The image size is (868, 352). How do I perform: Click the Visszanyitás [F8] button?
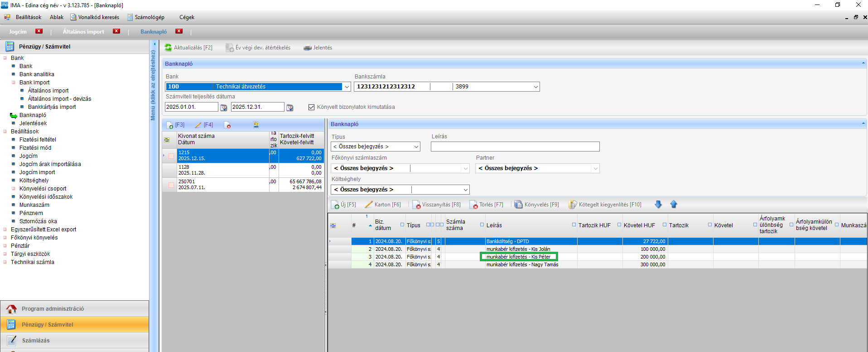pyautogui.click(x=436, y=205)
